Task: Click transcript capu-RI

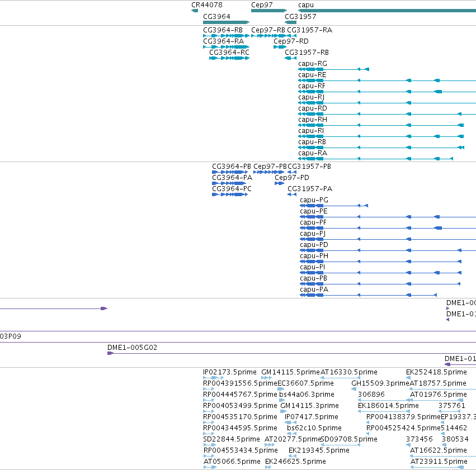Action: click(381, 136)
